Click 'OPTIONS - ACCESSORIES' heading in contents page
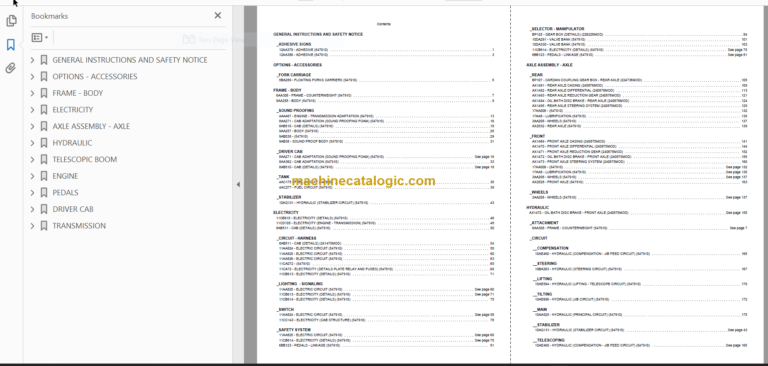The width and height of the screenshot is (768, 366). click(297, 65)
